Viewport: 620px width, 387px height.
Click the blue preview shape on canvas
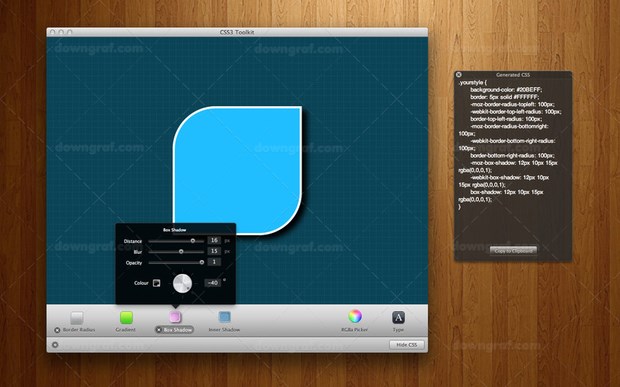tap(238, 170)
